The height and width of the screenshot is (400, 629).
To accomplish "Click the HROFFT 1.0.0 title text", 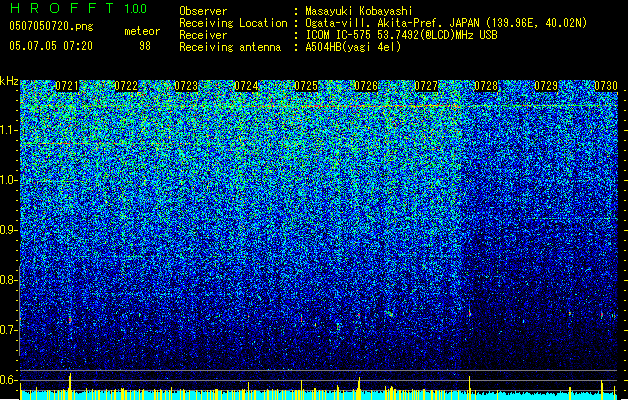I will (78, 8).
